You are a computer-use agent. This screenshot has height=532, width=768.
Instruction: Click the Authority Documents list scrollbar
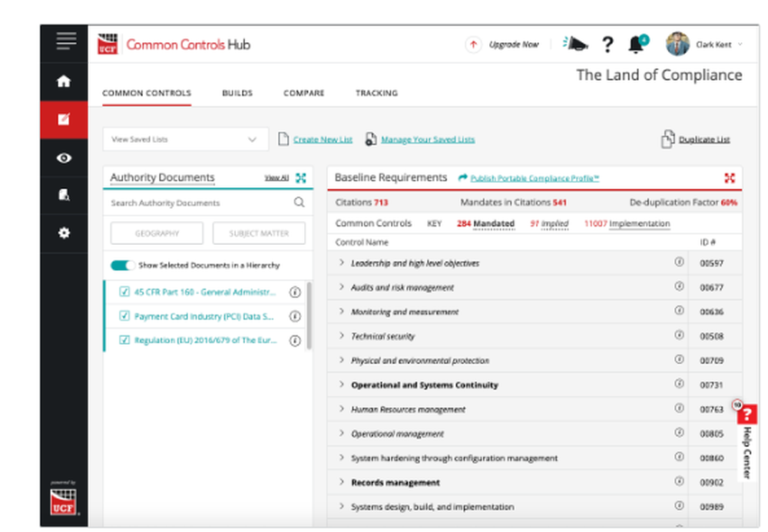point(309,316)
